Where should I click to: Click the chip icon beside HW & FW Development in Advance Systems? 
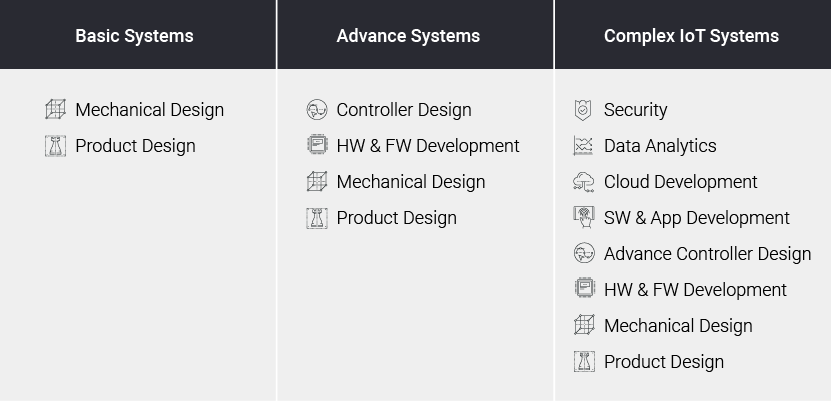pos(317,146)
